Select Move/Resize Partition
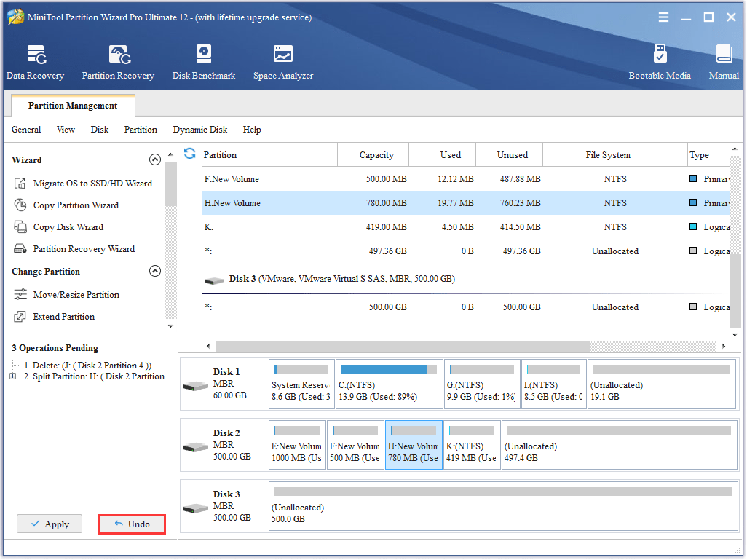 coord(77,294)
